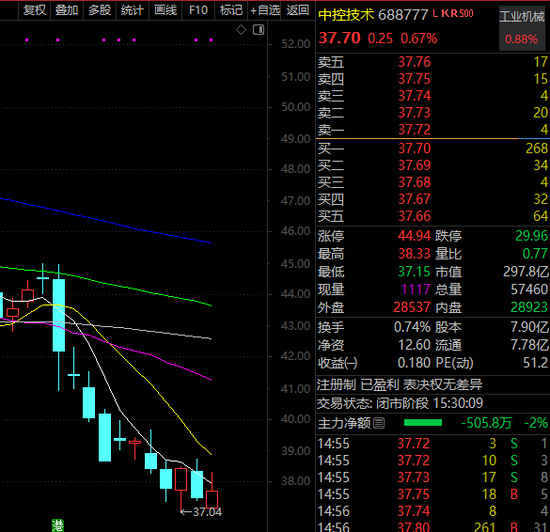Activate the 画线 drawing tool
This screenshot has height=532, width=550.
point(166,10)
